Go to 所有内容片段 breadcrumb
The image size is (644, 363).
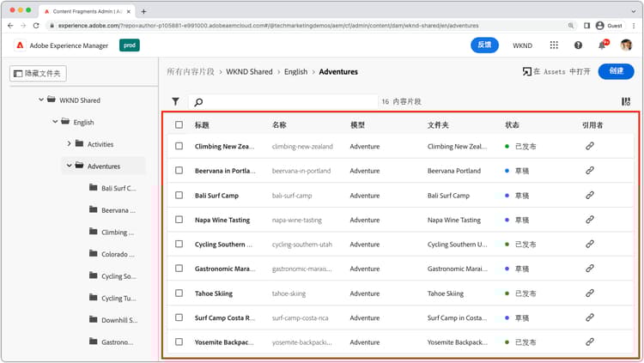pos(191,71)
